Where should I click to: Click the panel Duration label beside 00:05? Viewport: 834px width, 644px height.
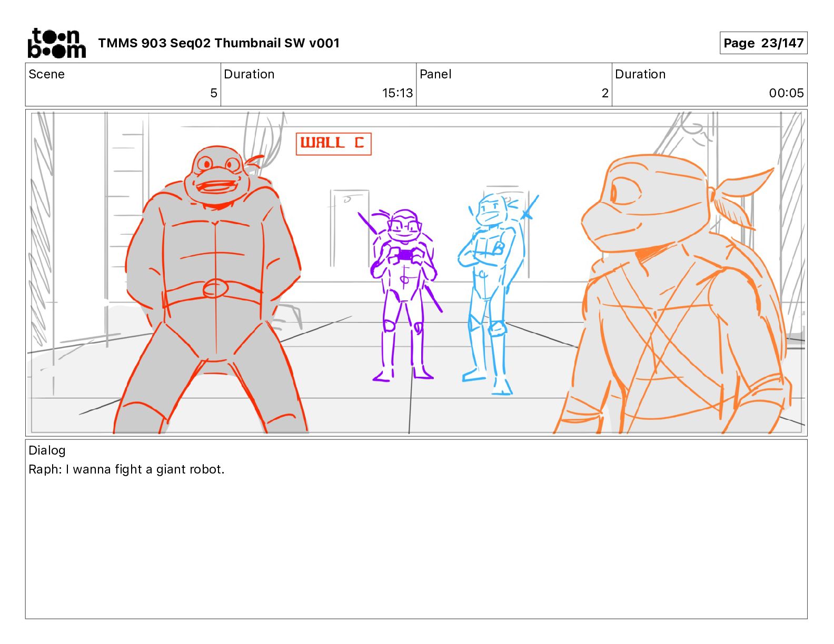click(x=640, y=74)
